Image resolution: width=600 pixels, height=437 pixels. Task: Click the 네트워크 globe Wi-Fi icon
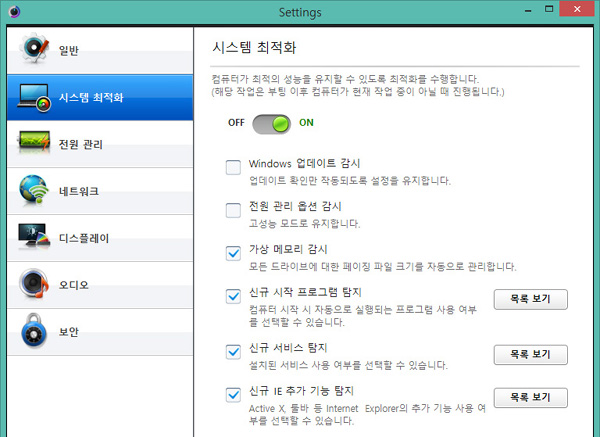coord(34,190)
